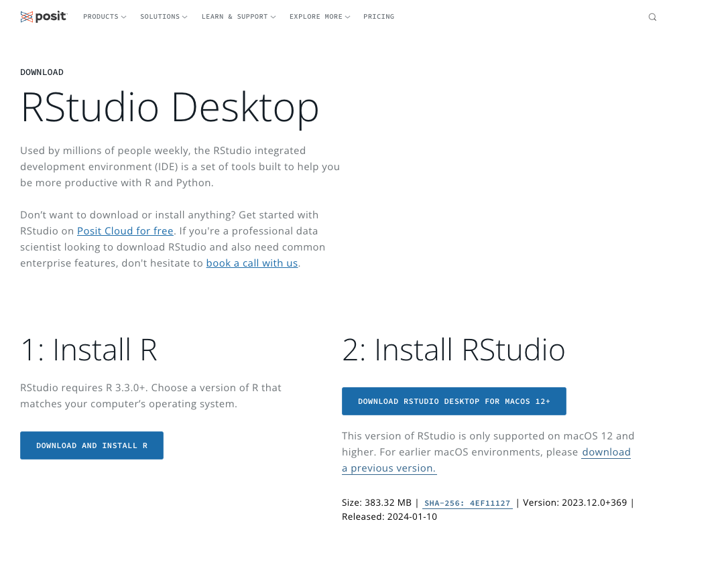Viewport: 728px width, 564px height.
Task: Click the SHA-256: 4EF11127 checksum link
Action: (467, 503)
